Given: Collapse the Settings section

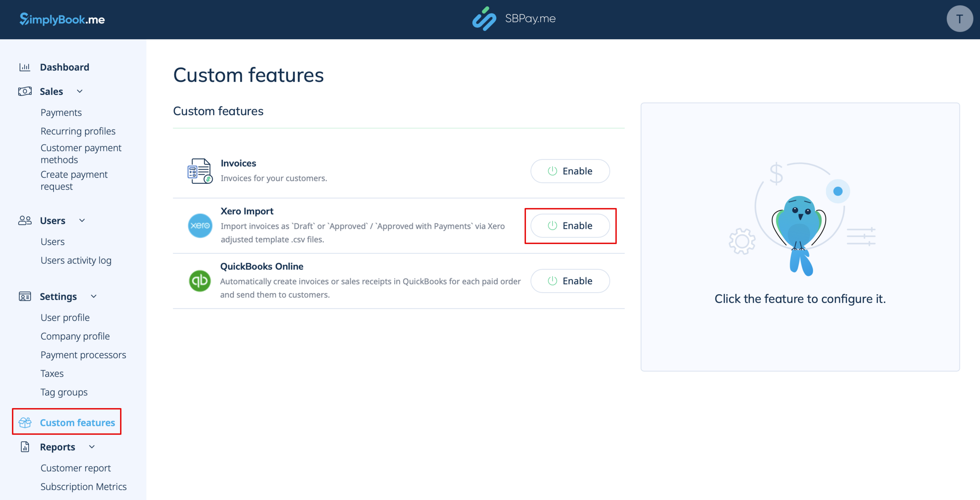Looking at the screenshot, I should click(x=94, y=296).
